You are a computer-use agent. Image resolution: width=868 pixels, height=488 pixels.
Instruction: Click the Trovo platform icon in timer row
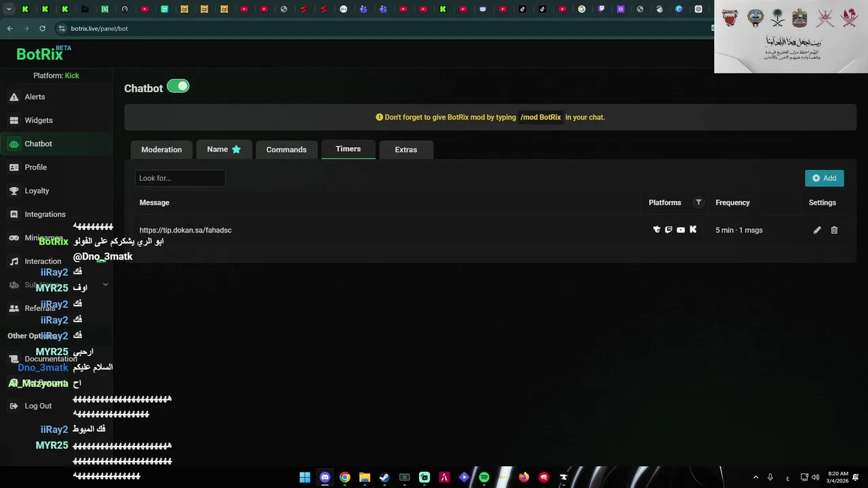(656, 230)
